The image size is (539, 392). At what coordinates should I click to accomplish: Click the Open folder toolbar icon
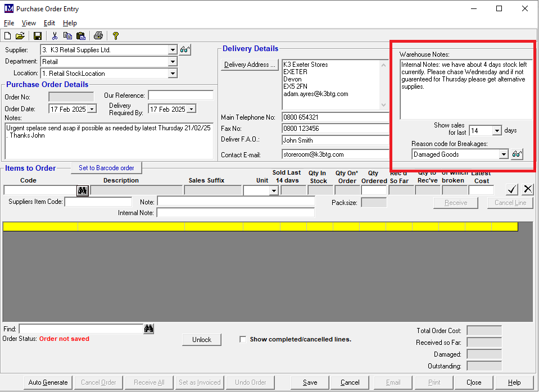pyautogui.click(x=20, y=36)
